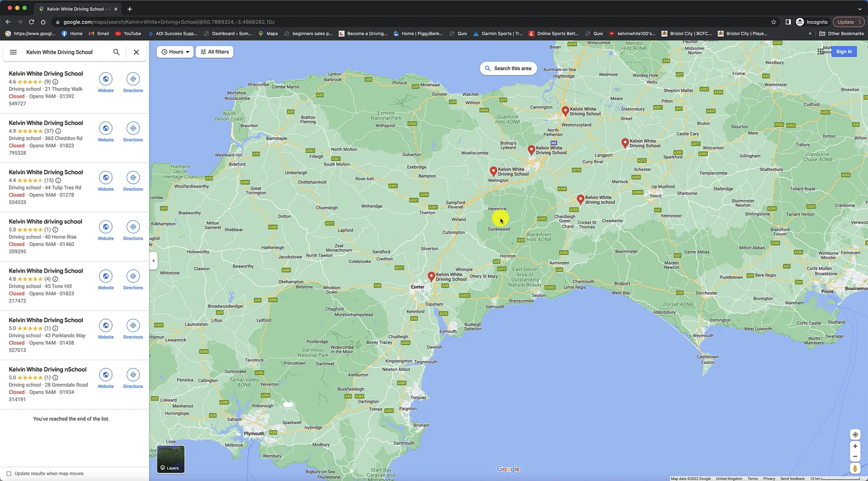Get Directions to the 43 Parklands Way listing
Viewport: 868px width, 481px height.
coord(133,329)
